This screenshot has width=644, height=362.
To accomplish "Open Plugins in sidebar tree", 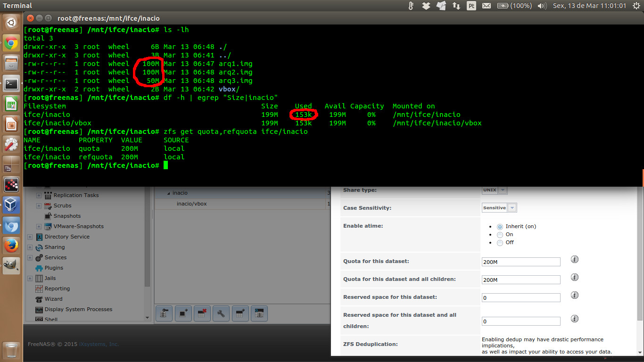I will 54,268.
